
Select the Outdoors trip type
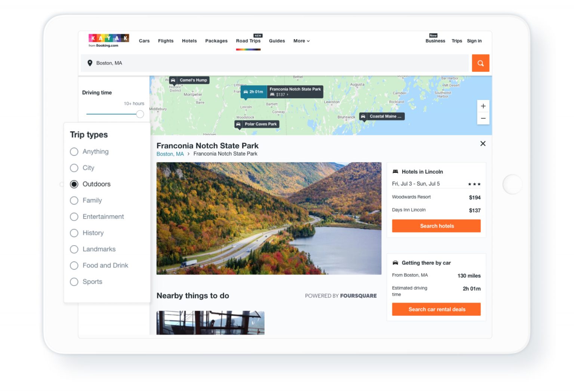pos(74,184)
